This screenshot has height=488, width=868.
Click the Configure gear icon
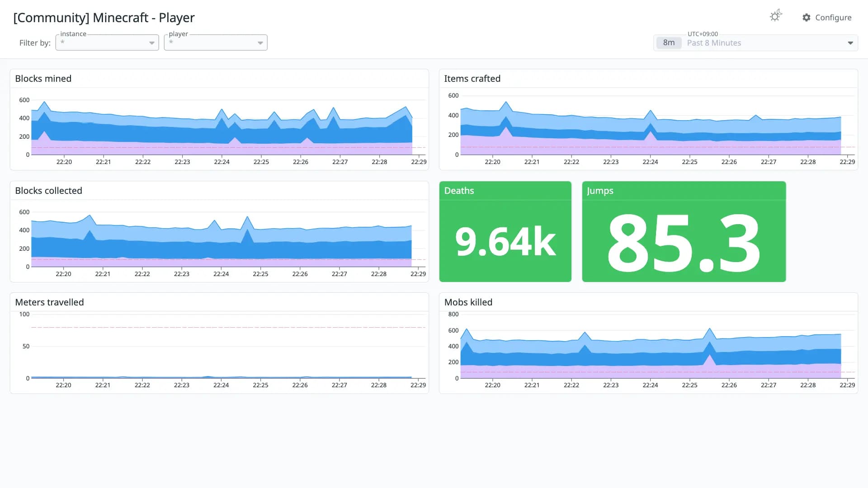pyautogui.click(x=807, y=18)
